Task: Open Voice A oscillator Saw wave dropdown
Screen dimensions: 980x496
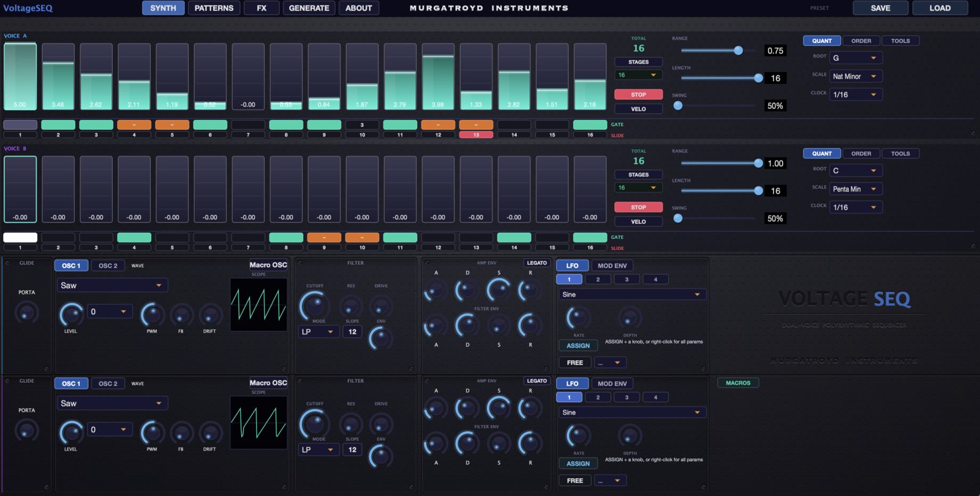Action: 113,285
